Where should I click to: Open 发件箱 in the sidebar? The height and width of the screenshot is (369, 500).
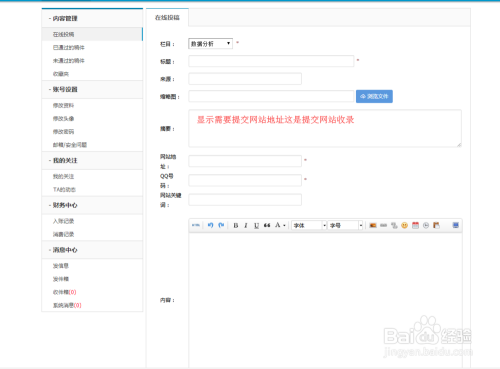(x=61, y=279)
